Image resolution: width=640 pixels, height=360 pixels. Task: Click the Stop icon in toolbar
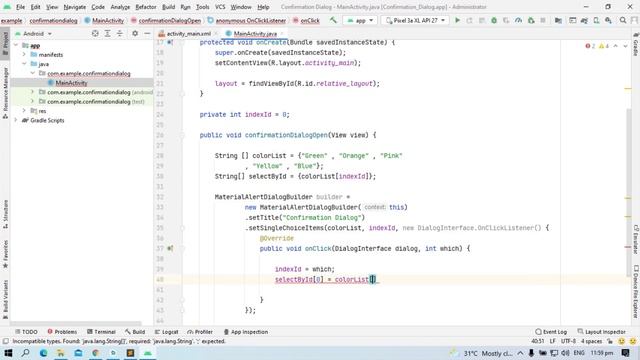pyautogui.click(x=543, y=20)
